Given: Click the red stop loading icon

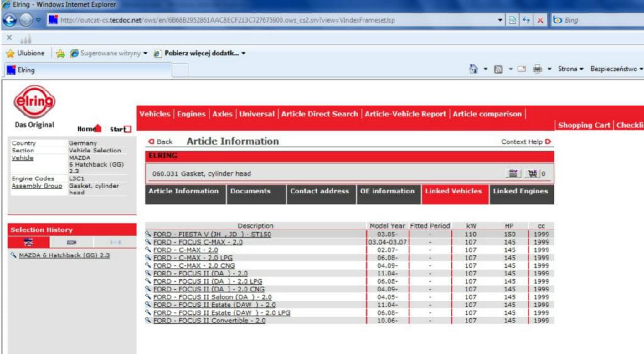Looking at the screenshot, I should [540, 20].
